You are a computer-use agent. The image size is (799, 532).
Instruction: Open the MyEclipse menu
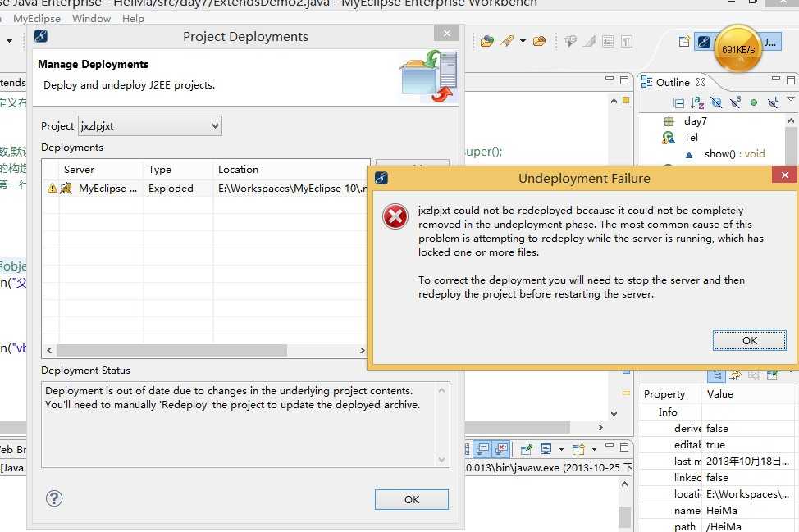click(x=37, y=18)
